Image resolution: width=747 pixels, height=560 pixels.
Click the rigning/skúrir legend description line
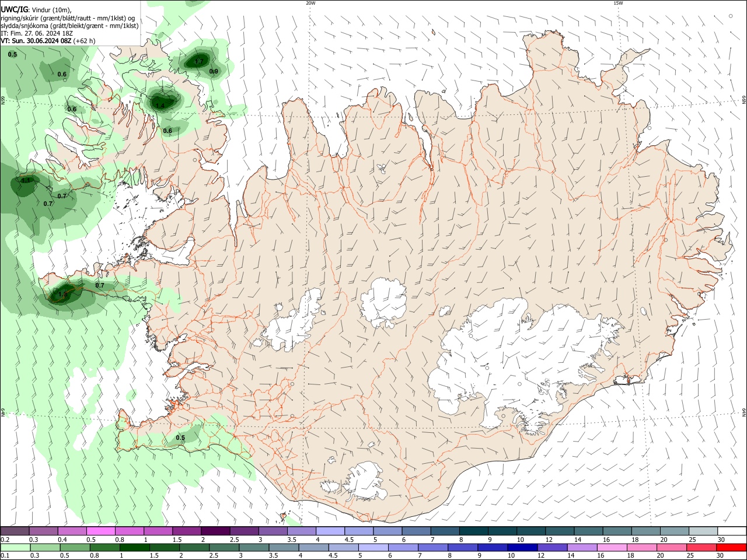[x=68, y=18]
